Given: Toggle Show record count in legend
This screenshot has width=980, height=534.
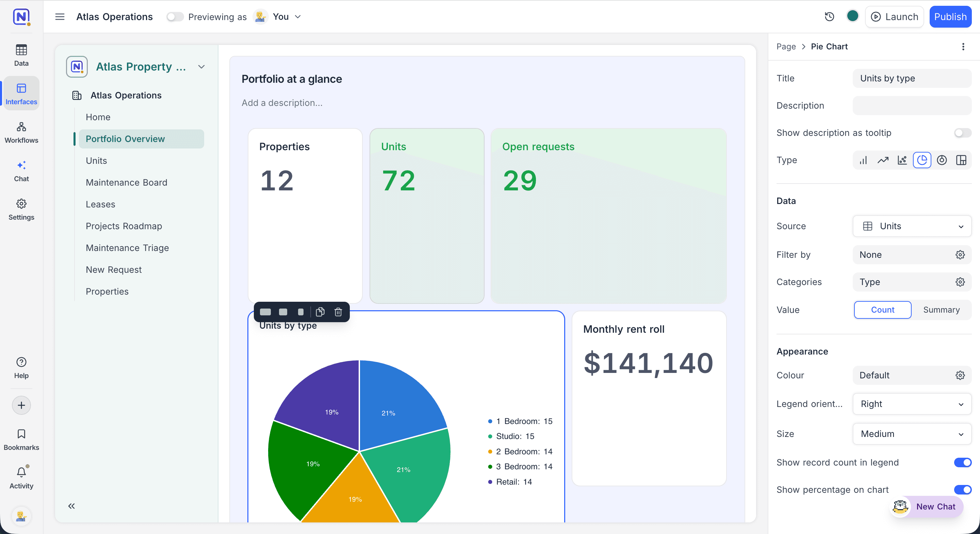Looking at the screenshot, I should (963, 462).
